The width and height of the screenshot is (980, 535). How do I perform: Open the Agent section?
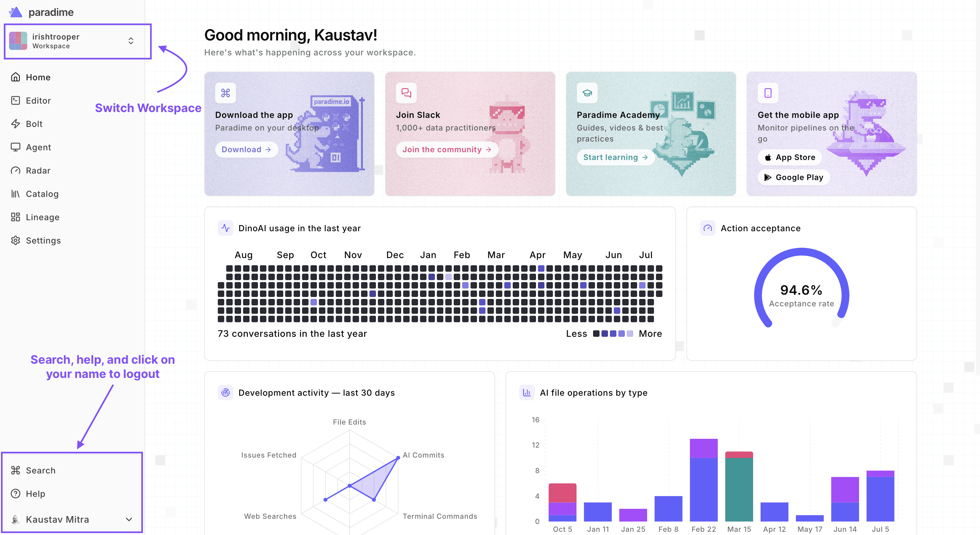coord(39,147)
